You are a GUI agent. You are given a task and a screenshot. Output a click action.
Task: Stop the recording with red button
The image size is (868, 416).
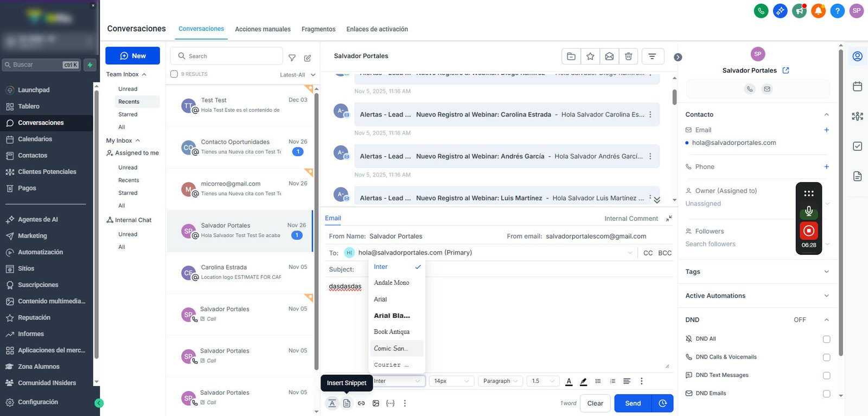click(x=809, y=231)
